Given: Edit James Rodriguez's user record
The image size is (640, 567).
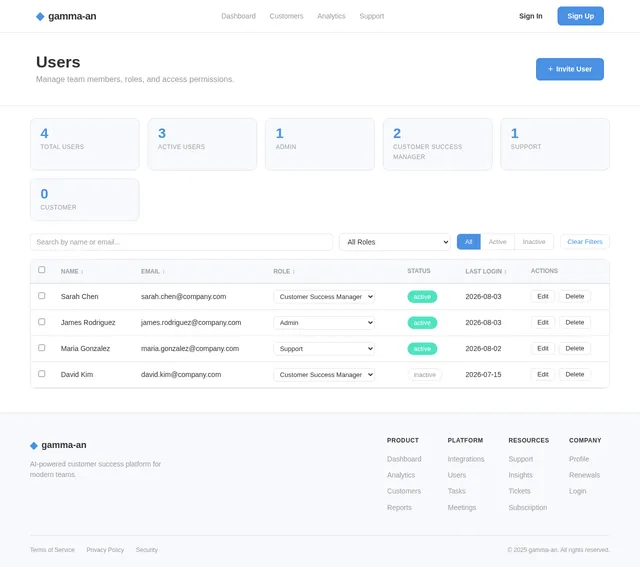Looking at the screenshot, I should click(543, 322).
